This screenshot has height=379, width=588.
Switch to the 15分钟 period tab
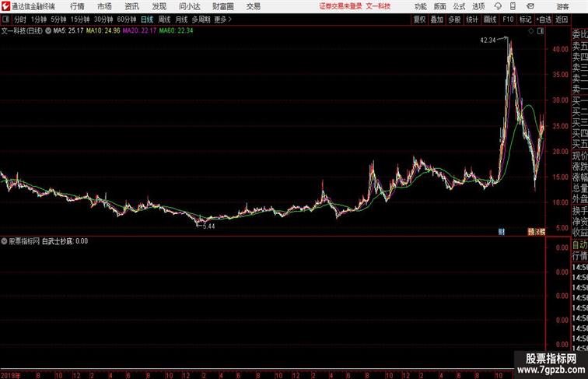(x=80, y=19)
